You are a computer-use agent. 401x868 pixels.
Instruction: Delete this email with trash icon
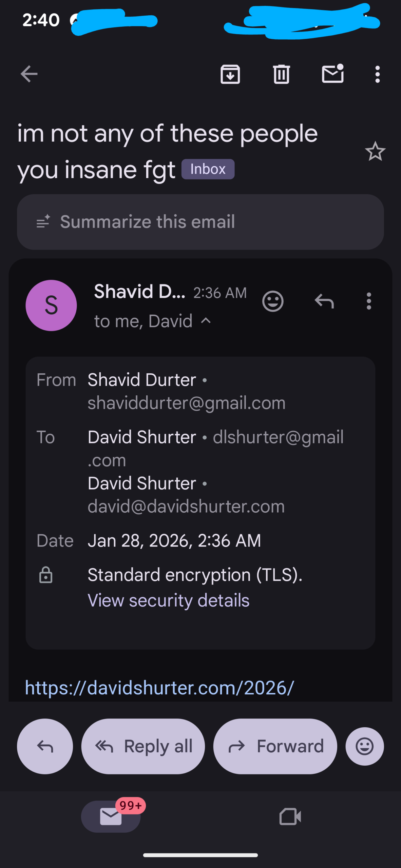pyautogui.click(x=281, y=74)
